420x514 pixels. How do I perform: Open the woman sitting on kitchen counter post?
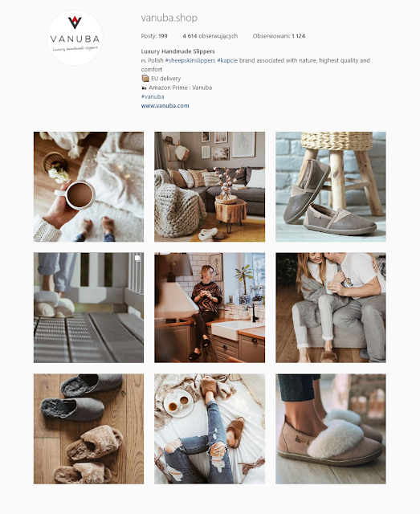point(210,308)
